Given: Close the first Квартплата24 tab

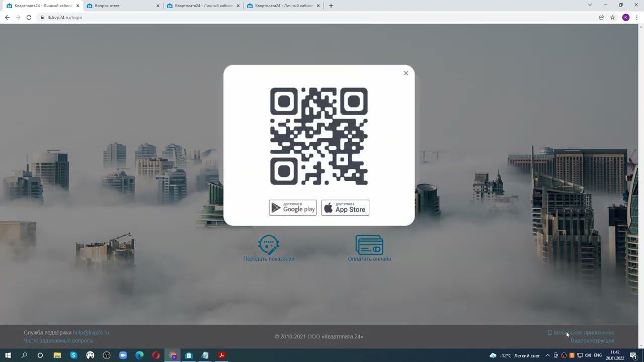Looking at the screenshot, I should pyautogui.click(x=78, y=6).
